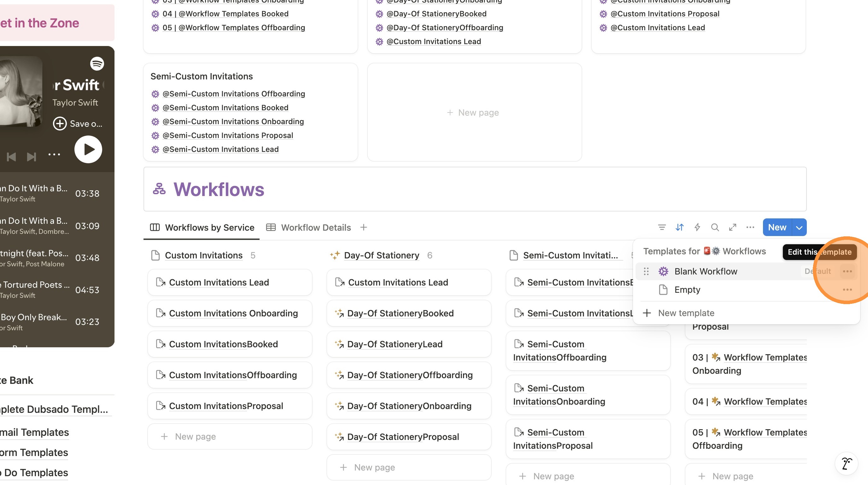Open the Custom Invitations group heading
The image size is (868, 485).
click(203, 255)
